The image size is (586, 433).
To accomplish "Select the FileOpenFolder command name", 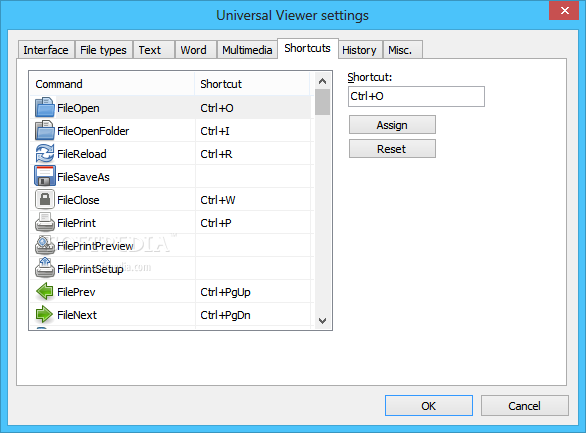I will tap(93, 131).
